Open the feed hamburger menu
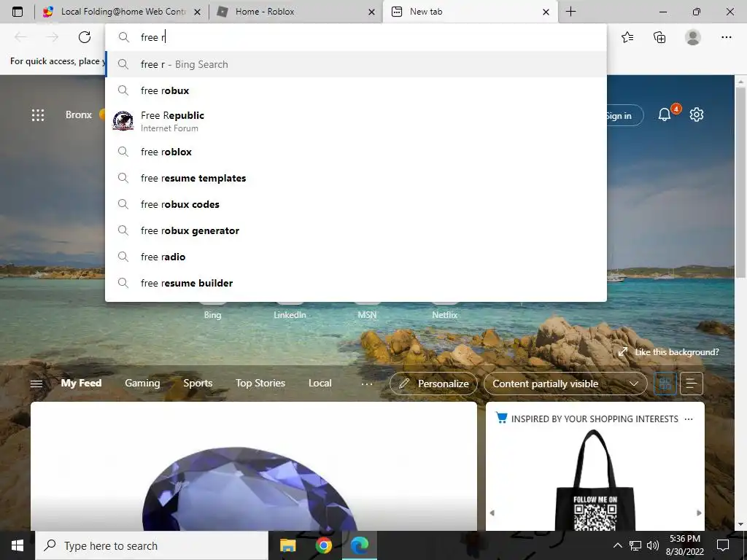747x560 pixels. pos(36,384)
